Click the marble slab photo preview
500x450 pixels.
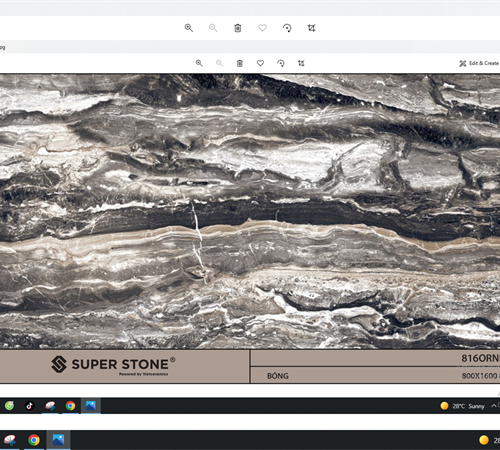(x=250, y=211)
